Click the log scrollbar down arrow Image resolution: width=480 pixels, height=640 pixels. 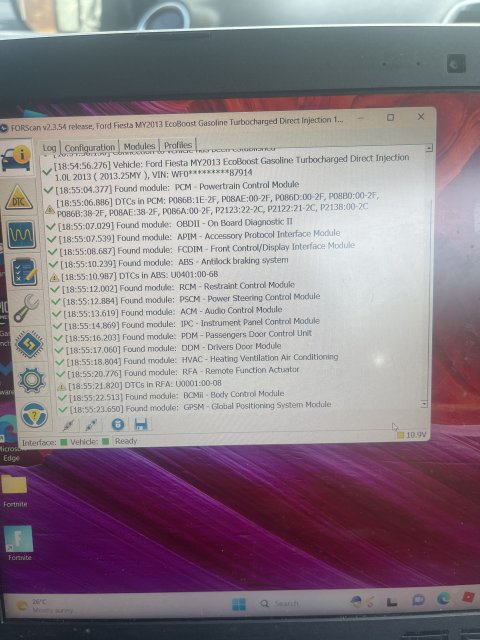424,404
